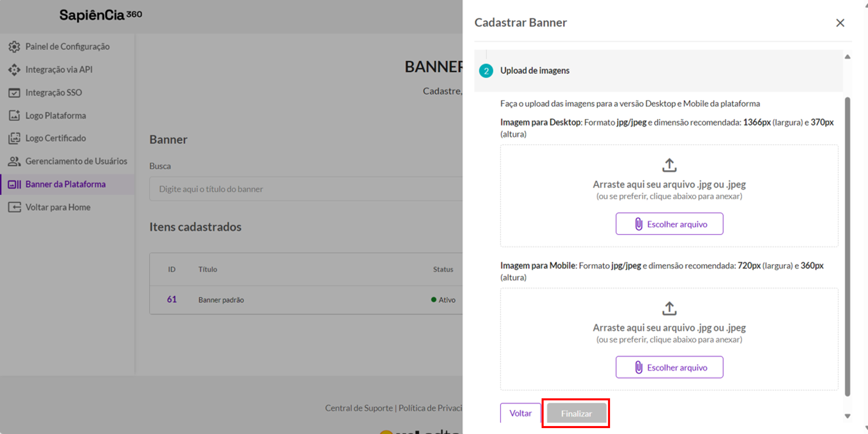Open Integração SSO menu item
Screen dimensions: 868x434
pyautogui.click(x=67, y=92)
